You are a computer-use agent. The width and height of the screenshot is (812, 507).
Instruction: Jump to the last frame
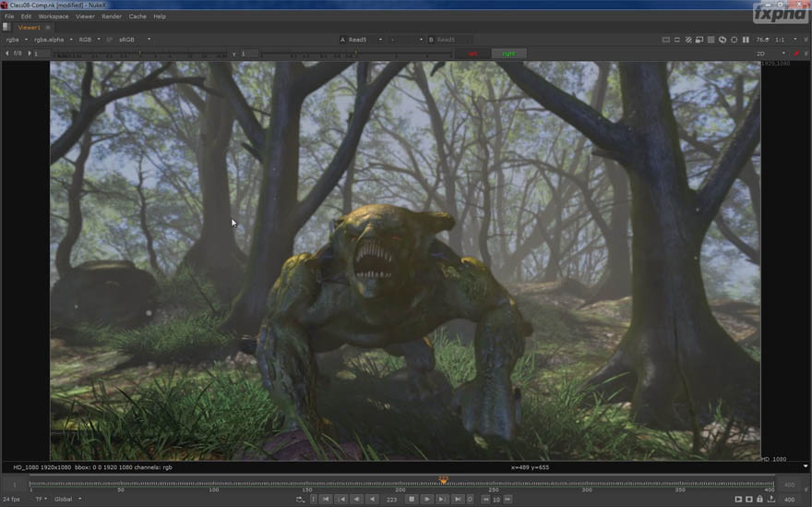tap(458, 500)
